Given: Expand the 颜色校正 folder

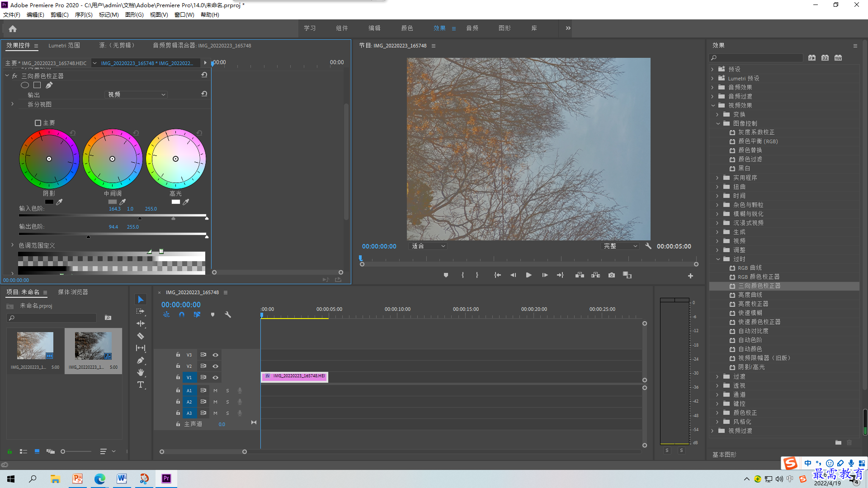Looking at the screenshot, I should [x=717, y=413].
